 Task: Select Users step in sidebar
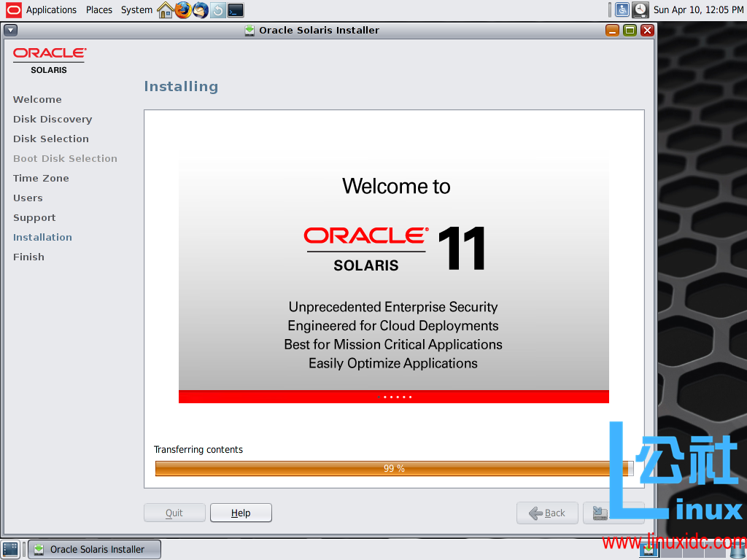coord(28,198)
